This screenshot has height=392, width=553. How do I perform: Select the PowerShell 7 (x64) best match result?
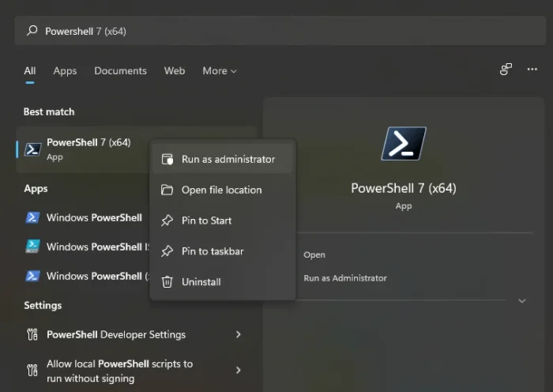click(83, 149)
